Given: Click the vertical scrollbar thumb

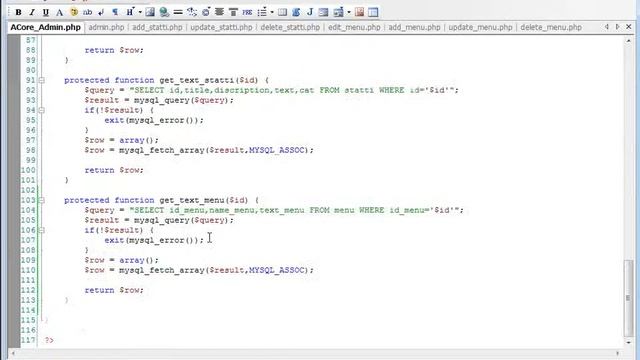Looking at the screenshot, I should tap(629, 297).
